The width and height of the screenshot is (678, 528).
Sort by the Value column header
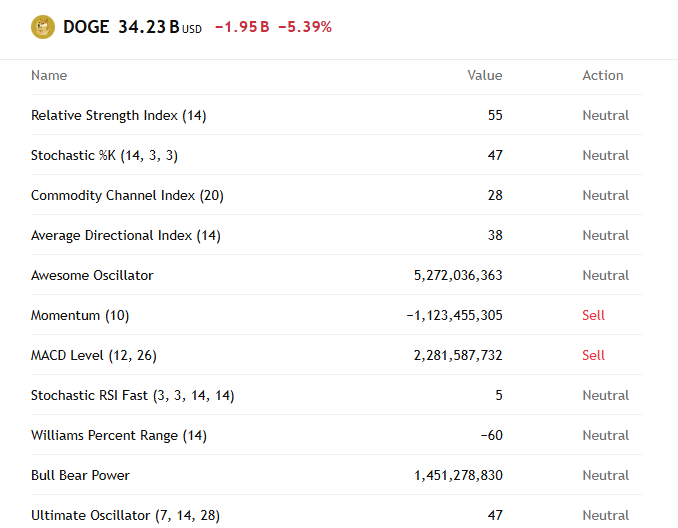pyautogui.click(x=485, y=75)
